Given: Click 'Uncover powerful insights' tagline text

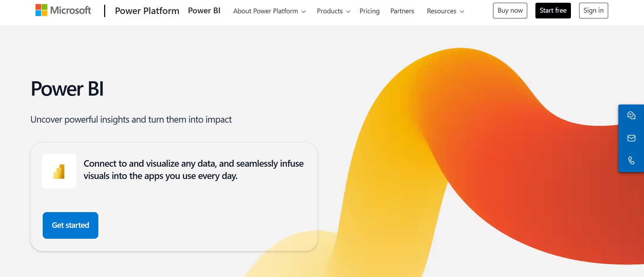Looking at the screenshot, I should 131,120.
